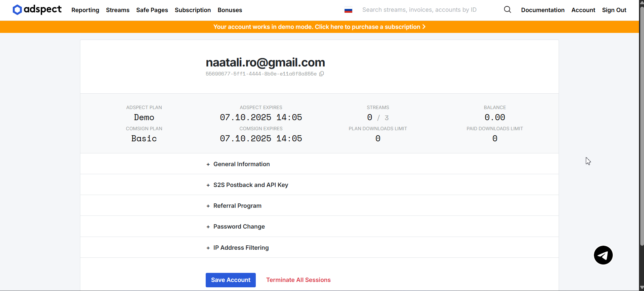Open the Subscription page
The image size is (644, 291).
[193, 10]
